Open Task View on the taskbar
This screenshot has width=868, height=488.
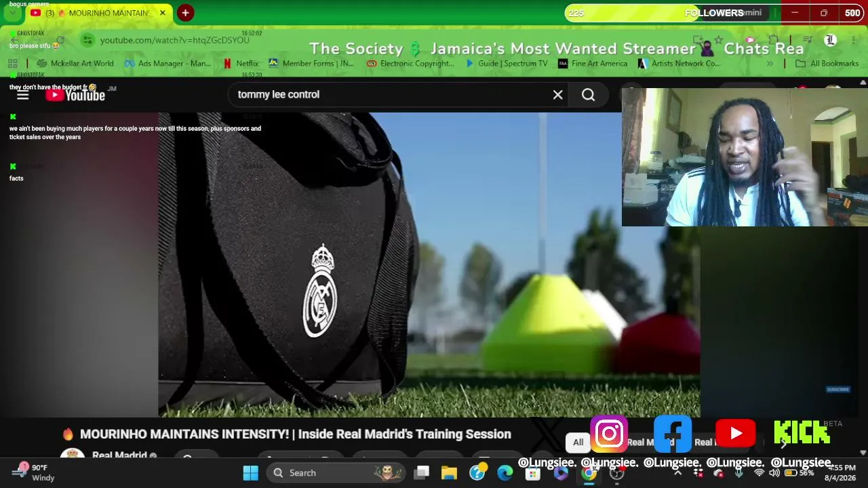pos(422,473)
